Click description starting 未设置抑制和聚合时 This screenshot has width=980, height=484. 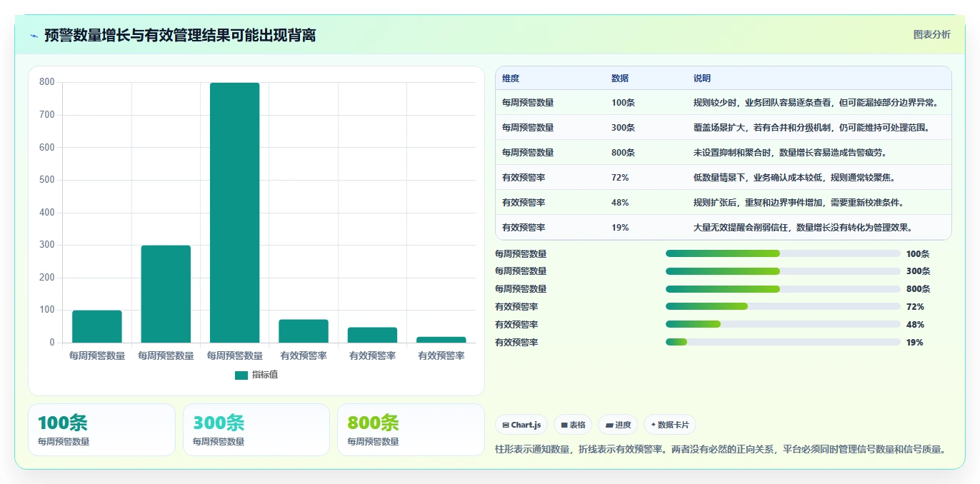click(x=790, y=153)
